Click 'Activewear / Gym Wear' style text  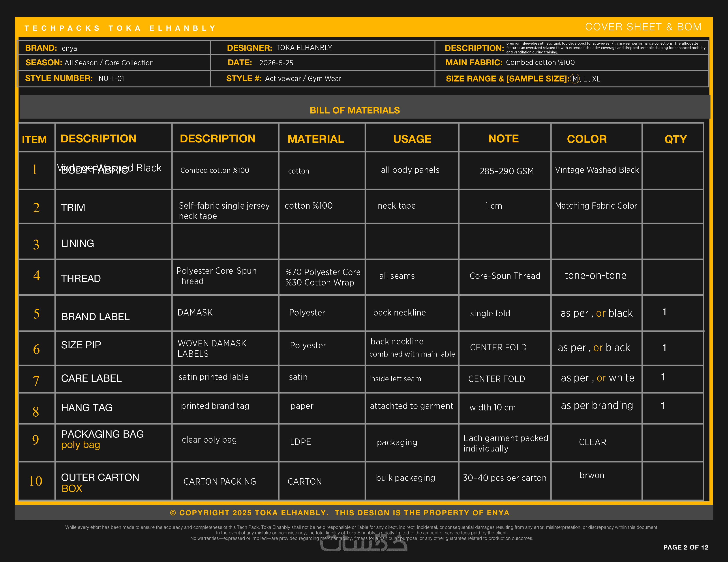click(303, 78)
